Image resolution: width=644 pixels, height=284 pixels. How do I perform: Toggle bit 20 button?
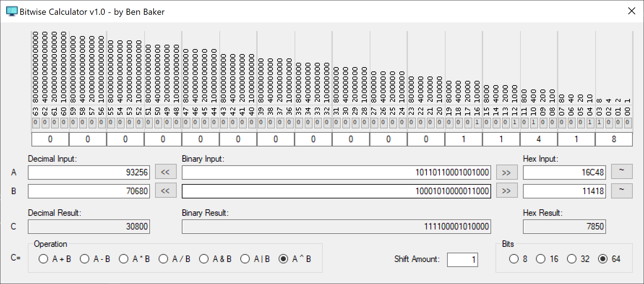pos(439,123)
